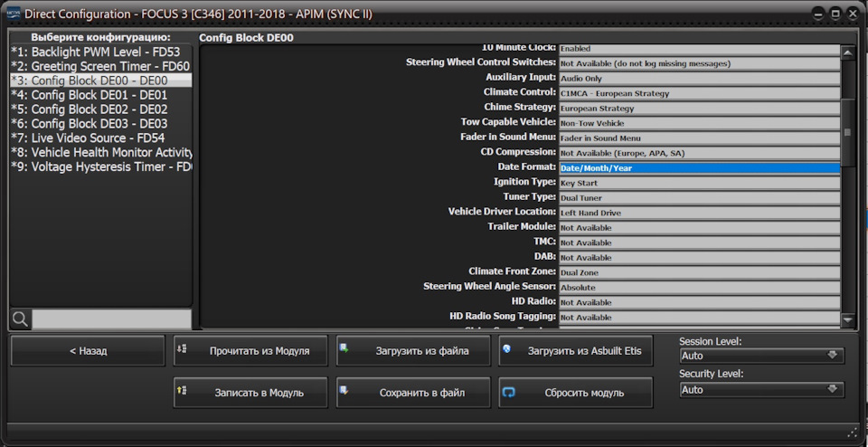
Task: Open the Security Level dropdown
Action: (x=761, y=390)
